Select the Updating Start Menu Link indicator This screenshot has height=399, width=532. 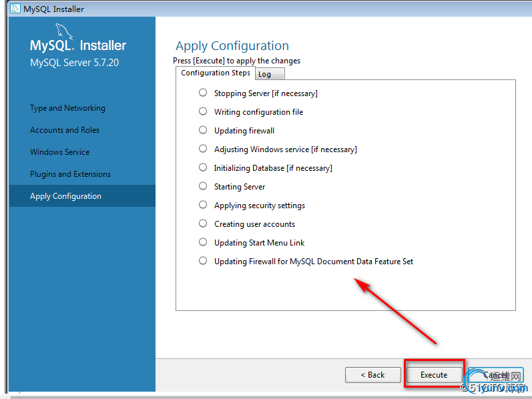[203, 242]
